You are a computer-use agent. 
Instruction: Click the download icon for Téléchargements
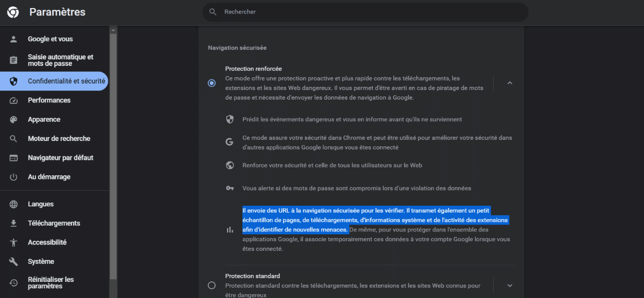point(14,223)
